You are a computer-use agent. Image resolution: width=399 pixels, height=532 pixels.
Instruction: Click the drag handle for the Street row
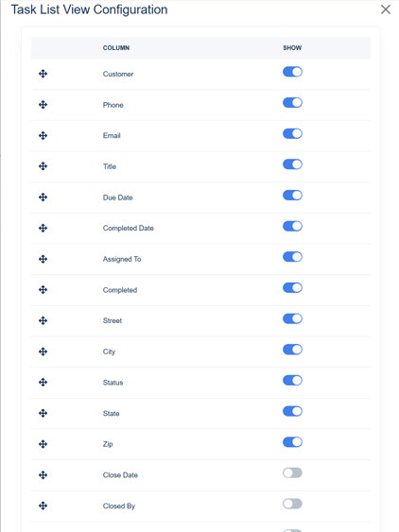[x=43, y=320]
